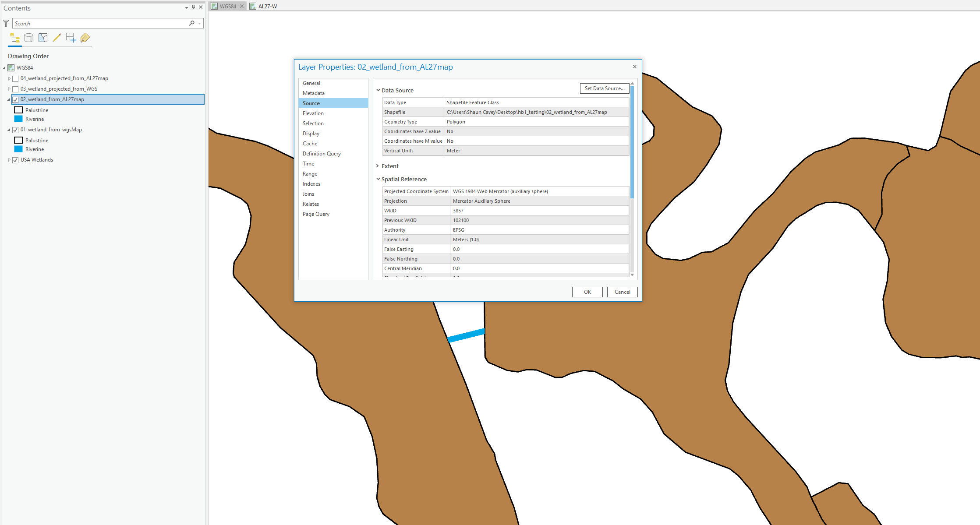Pin the Contents pane with auto-hide icon
Viewport: 980px width, 525px height.
tap(193, 7)
